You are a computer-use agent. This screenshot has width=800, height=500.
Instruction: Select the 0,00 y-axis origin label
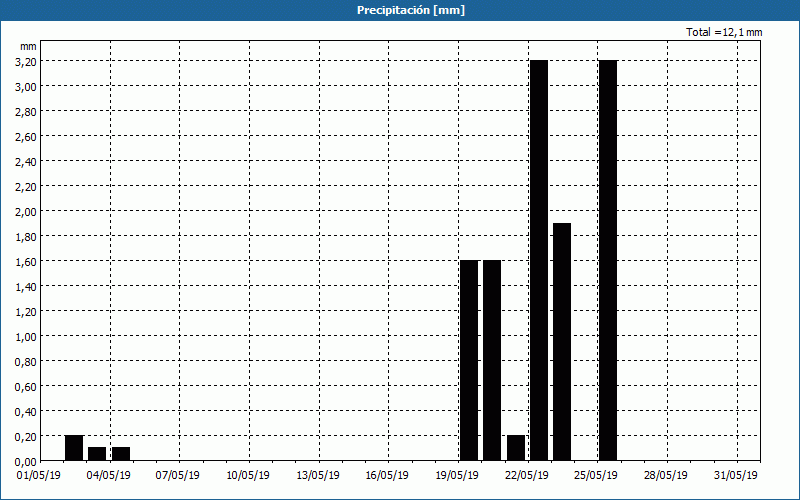pos(26,461)
